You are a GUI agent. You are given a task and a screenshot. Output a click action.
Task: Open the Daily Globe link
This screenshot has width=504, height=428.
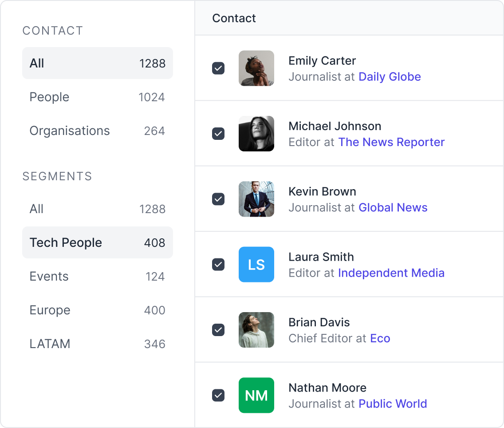pos(389,77)
